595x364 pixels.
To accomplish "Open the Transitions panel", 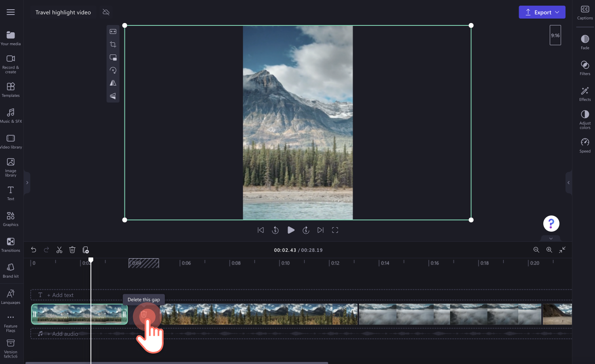I will (11, 245).
